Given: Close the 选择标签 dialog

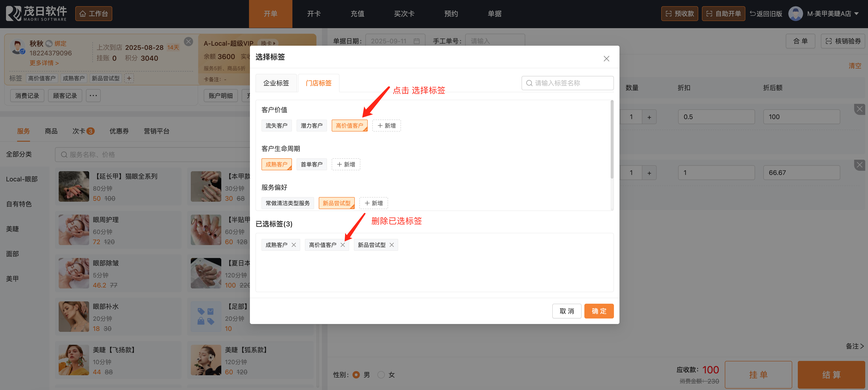Looking at the screenshot, I should 606,59.
